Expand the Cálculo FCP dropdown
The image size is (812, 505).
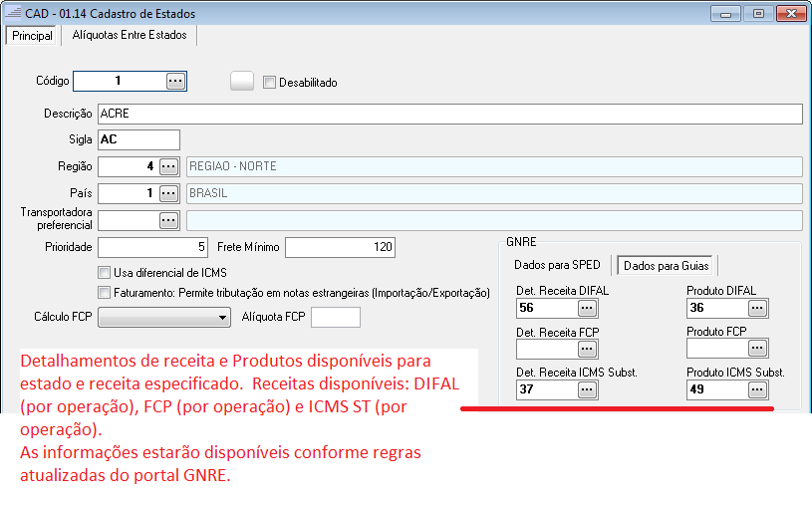point(222,318)
